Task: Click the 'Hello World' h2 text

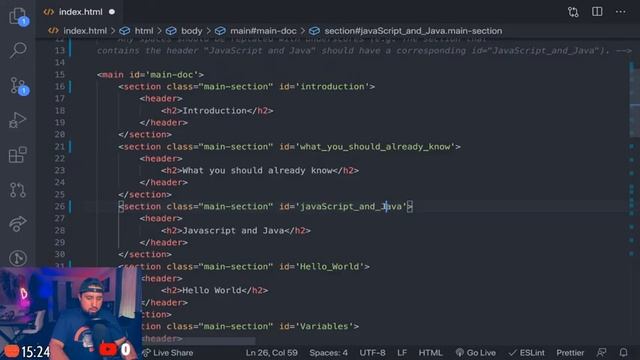Action: pyautogui.click(x=212, y=291)
